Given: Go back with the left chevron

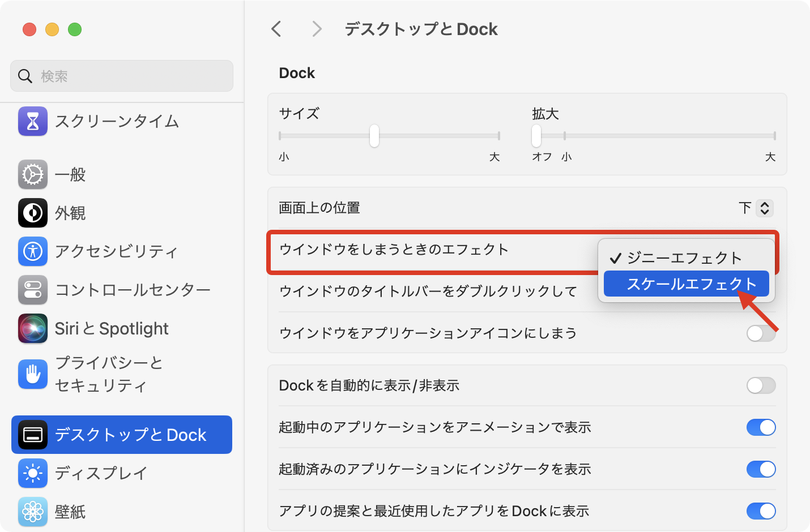Looking at the screenshot, I should pos(276,29).
